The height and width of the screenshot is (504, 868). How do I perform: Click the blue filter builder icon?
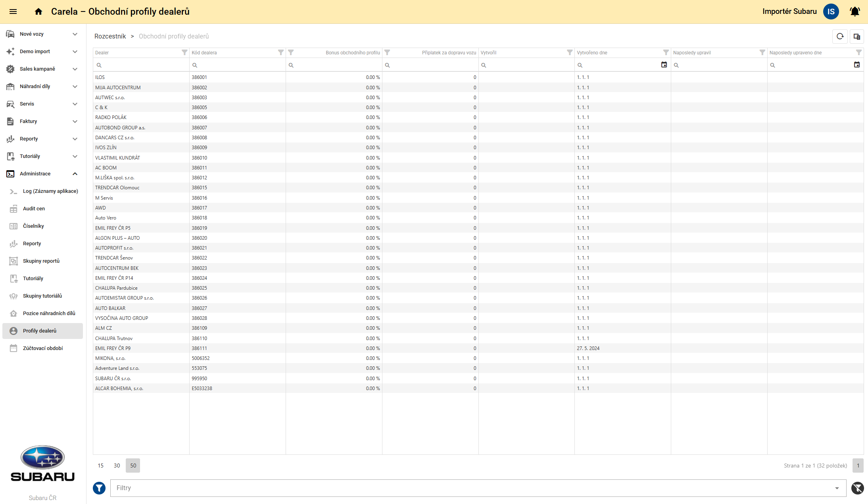pyautogui.click(x=99, y=488)
